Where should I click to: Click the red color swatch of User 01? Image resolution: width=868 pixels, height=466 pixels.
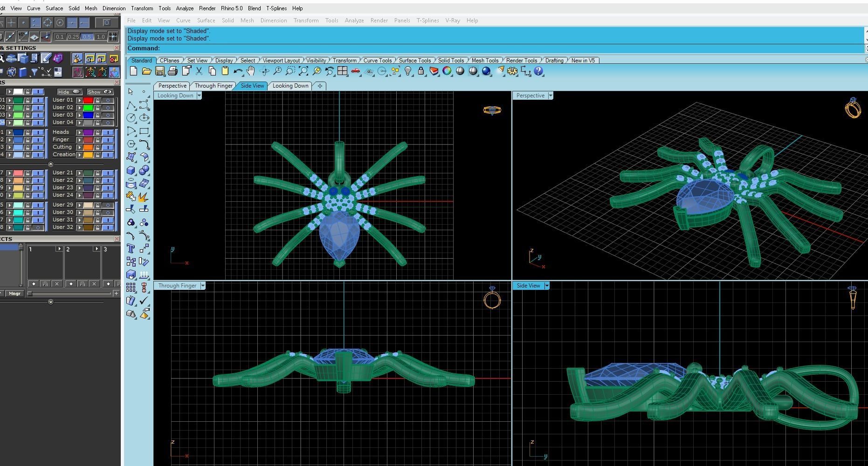(x=88, y=100)
